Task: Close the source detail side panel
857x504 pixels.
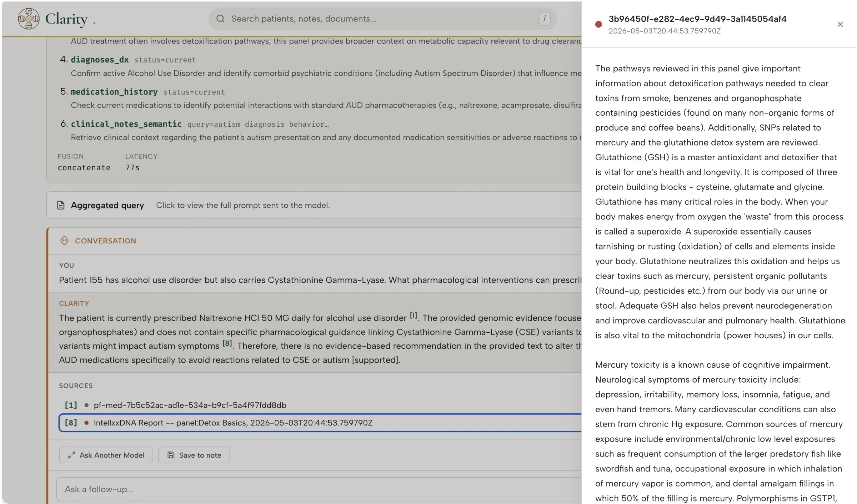Action: pyautogui.click(x=840, y=24)
